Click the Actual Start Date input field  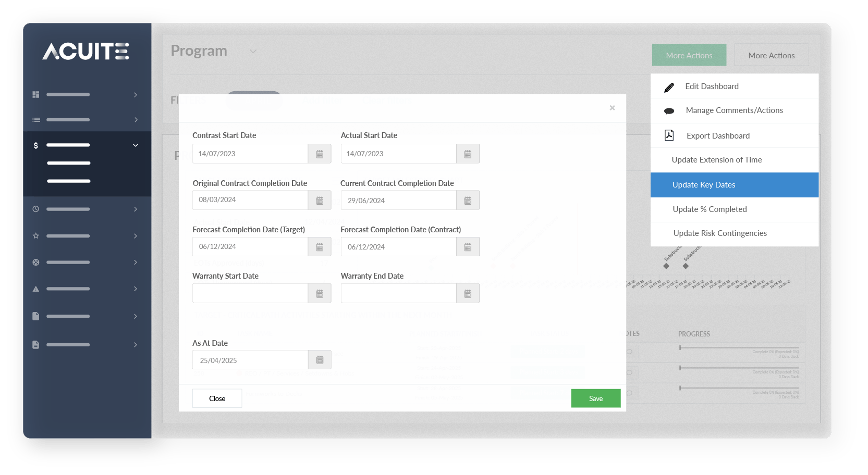[398, 154]
